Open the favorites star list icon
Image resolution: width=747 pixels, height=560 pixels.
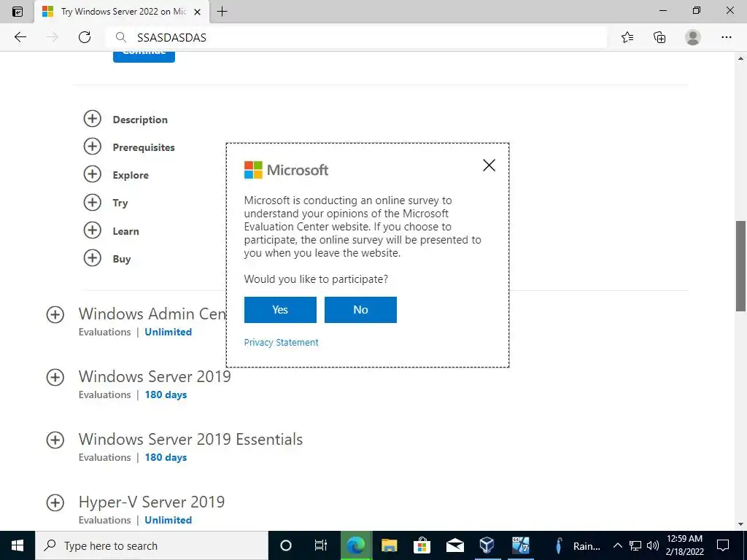[x=627, y=37]
